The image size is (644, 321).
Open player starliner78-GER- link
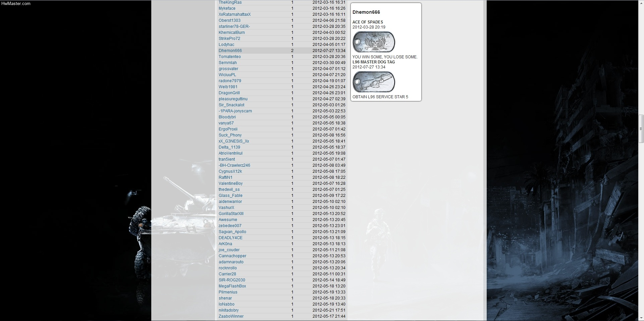tap(234, 26)
